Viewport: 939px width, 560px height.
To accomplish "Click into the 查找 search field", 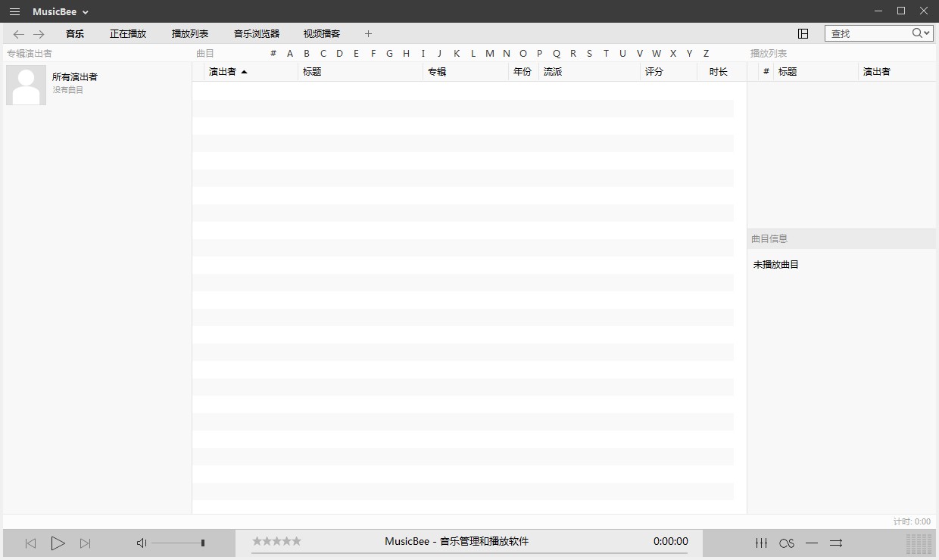I will [x=869, y=33].
